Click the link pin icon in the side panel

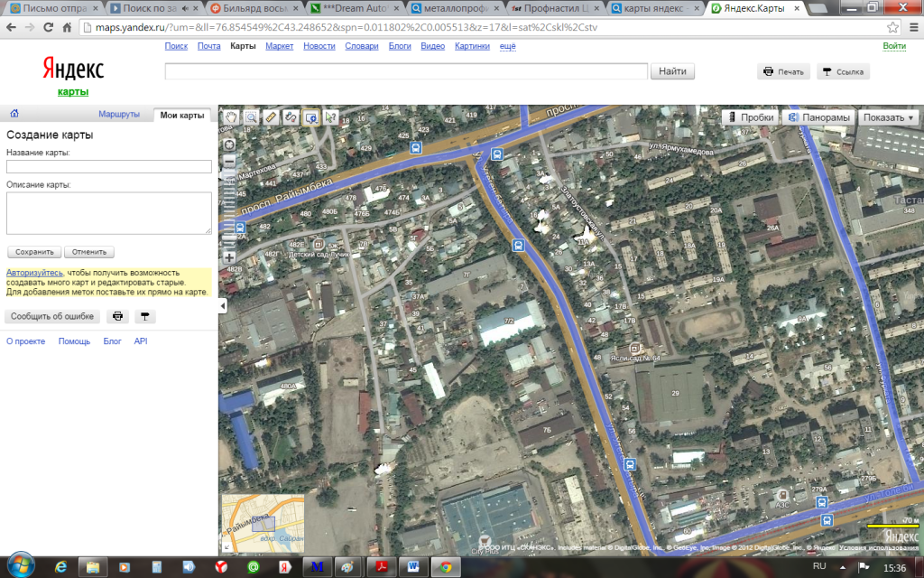145,317
